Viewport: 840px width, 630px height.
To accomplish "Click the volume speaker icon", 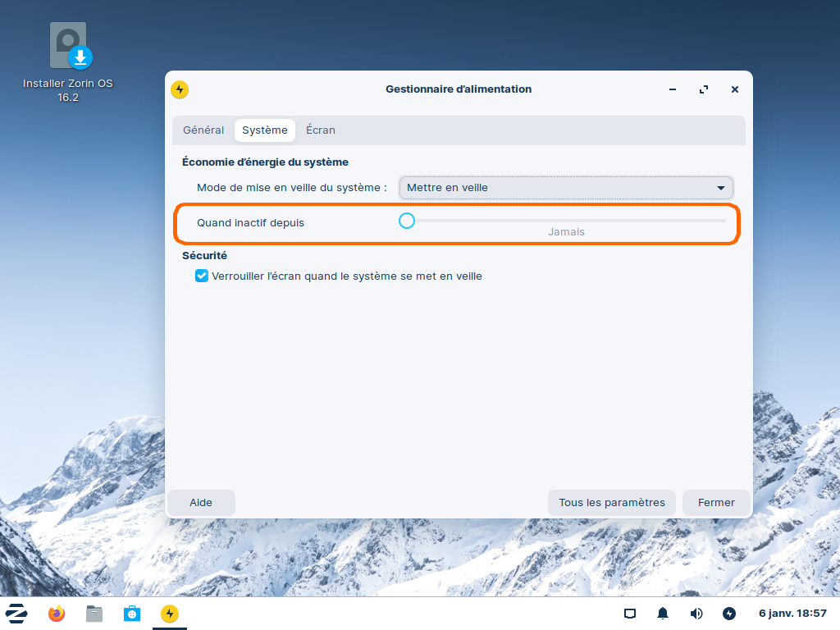I will (696, 614).
